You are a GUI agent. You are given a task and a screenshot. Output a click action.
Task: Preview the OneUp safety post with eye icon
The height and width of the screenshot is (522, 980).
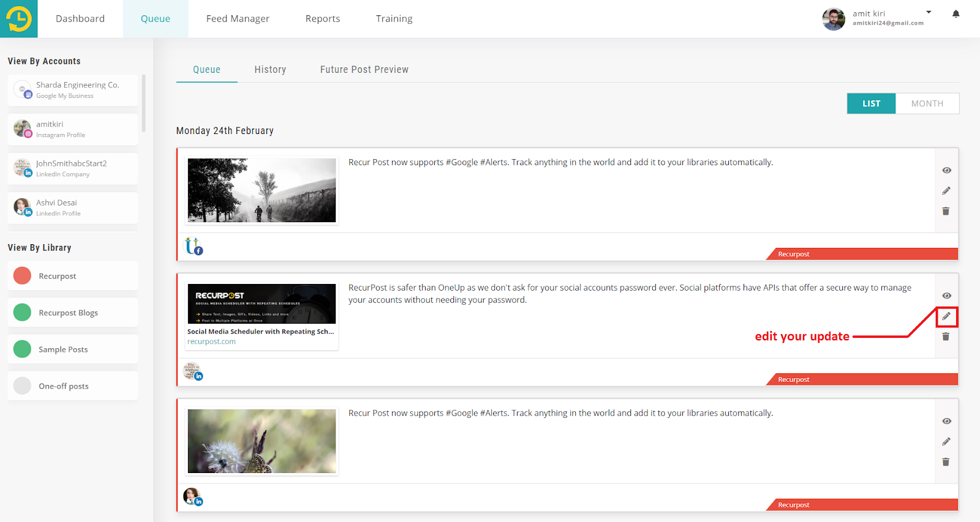coord(946,296)
